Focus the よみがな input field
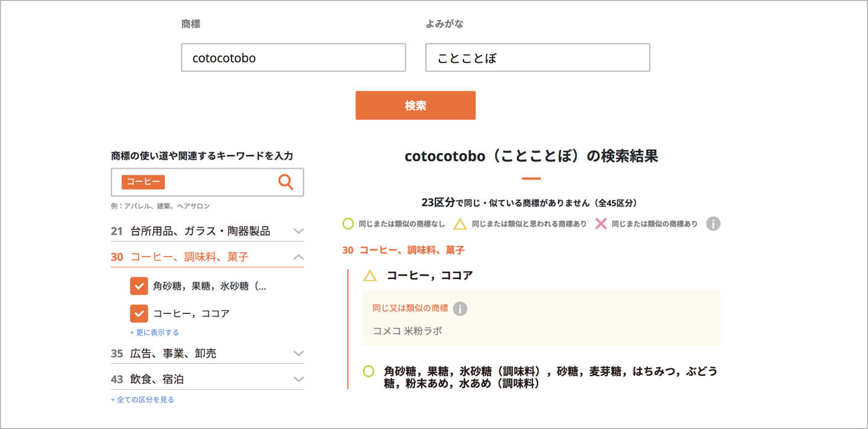Viewport: 868px width, 429px height. [x=537, y=58]
